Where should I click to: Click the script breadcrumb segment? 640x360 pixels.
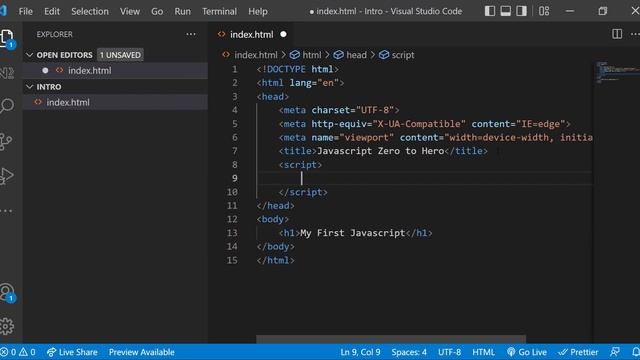(x=402, y=55)
